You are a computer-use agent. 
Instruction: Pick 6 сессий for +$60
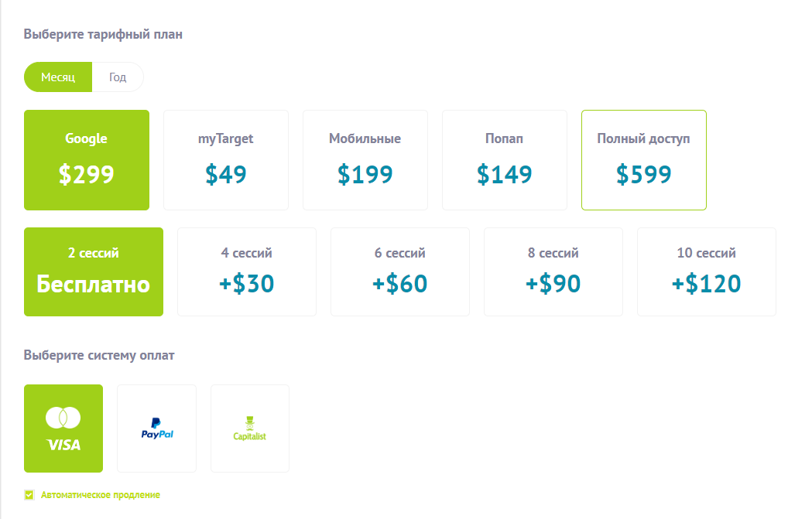[x=400, y=271]
